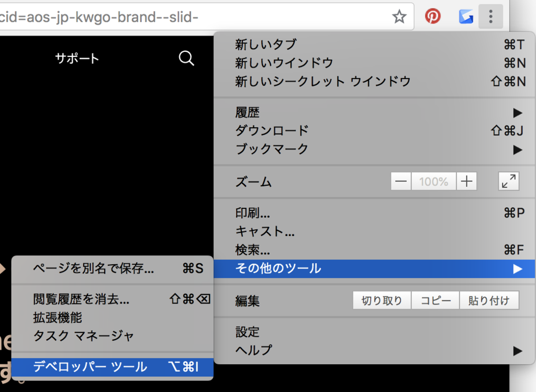This screenshot has height=392, width=536.
Task: Expand the ヘルプ submenu
Action: tap(374, 350)
